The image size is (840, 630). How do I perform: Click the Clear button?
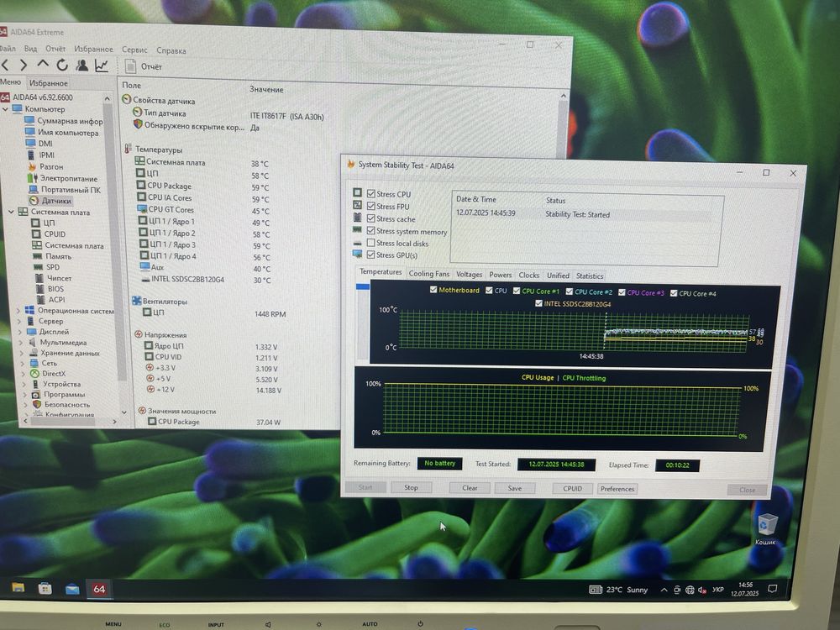click(x=470, y=488)
